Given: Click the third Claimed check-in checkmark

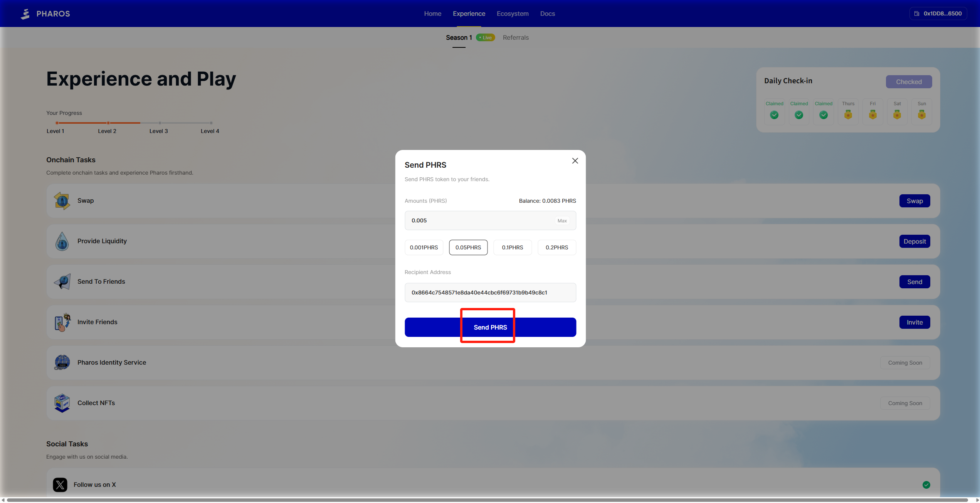Looking at the screenshot, I should tap(824, 115).
